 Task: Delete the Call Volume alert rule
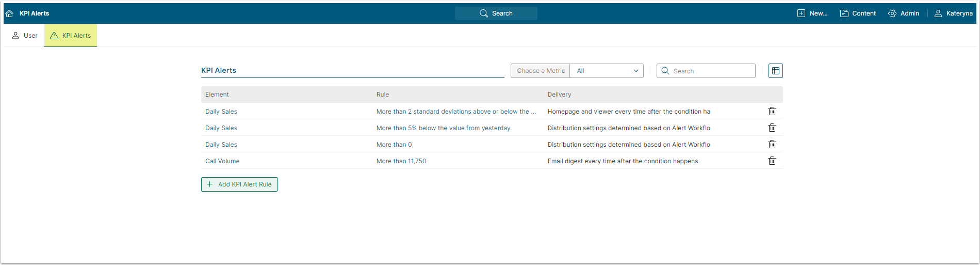[x=772, y=161]
